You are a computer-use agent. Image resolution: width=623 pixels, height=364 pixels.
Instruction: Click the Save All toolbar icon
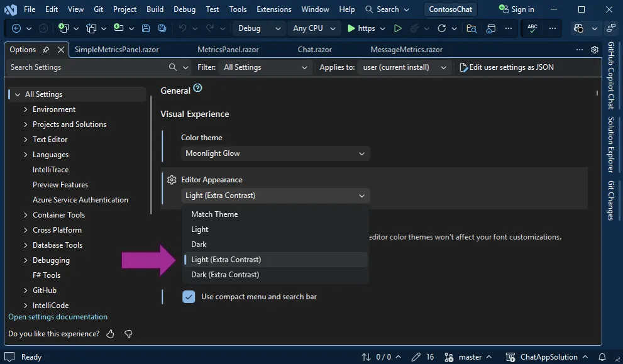pyautogui.click(x=162, y=28)
